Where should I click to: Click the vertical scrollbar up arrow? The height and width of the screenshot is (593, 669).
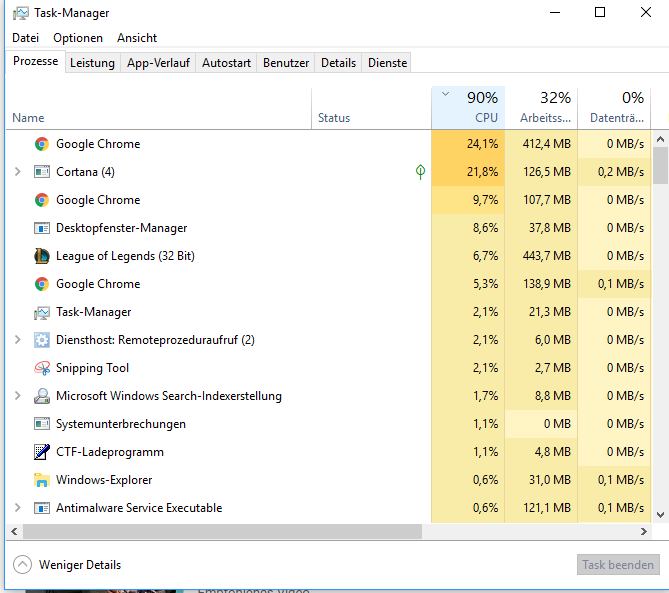click(x=660, y=139)
